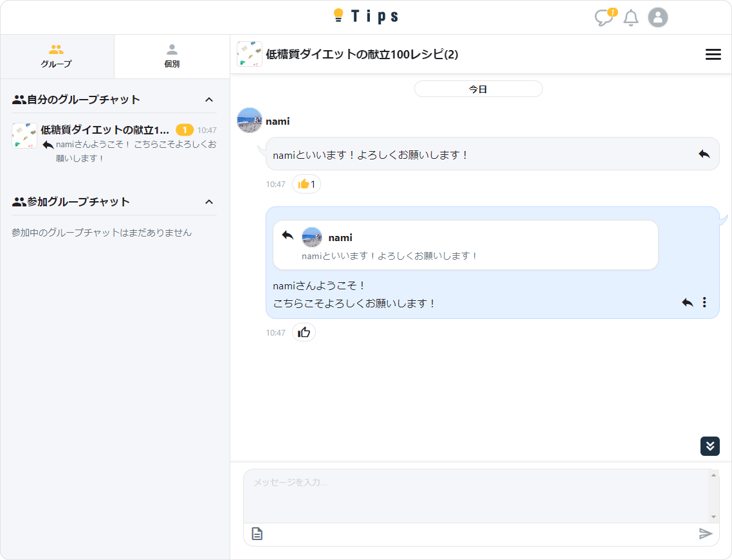Open the user account avatar menu
The width and height of the screenshot is (732, 560).
coord(658,18)
